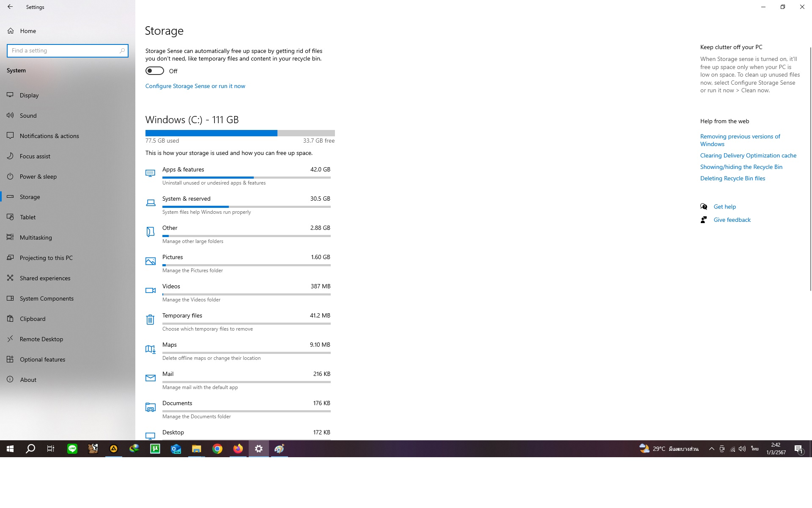
Task: Open Remote Desktop settings
Action: coord(68,339)
